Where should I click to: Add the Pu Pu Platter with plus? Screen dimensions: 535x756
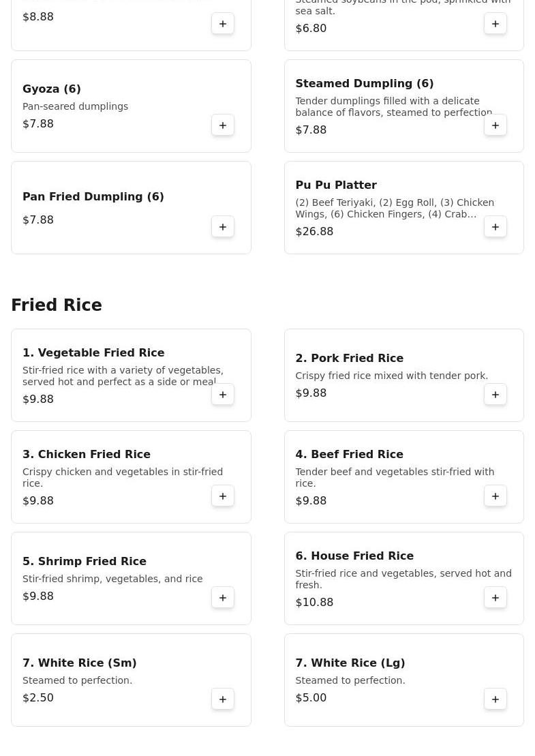point(495,227)
